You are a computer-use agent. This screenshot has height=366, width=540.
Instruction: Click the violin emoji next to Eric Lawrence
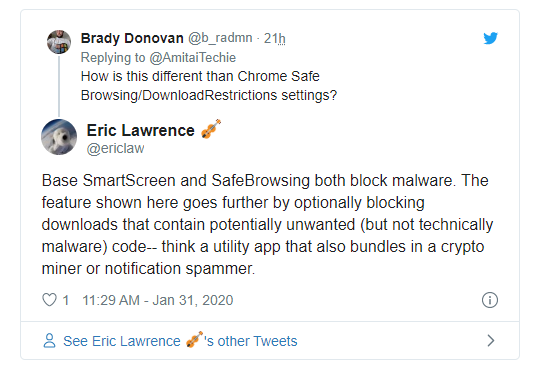211,129
